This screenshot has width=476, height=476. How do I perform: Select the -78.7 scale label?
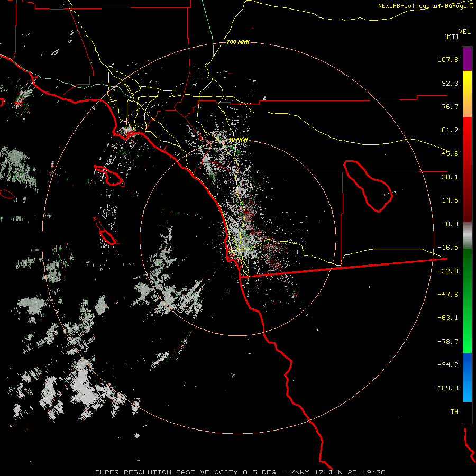448,342
